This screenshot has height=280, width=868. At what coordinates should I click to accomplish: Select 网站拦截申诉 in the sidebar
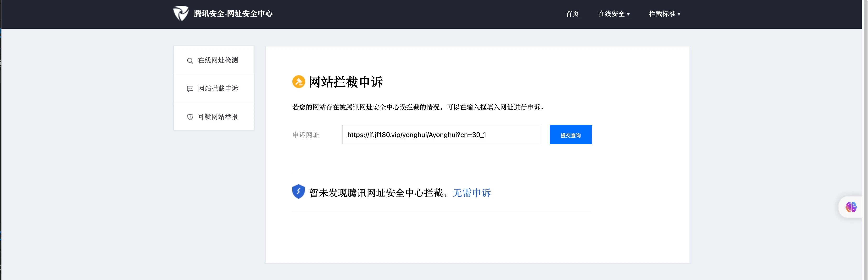(x=218, y=88)
